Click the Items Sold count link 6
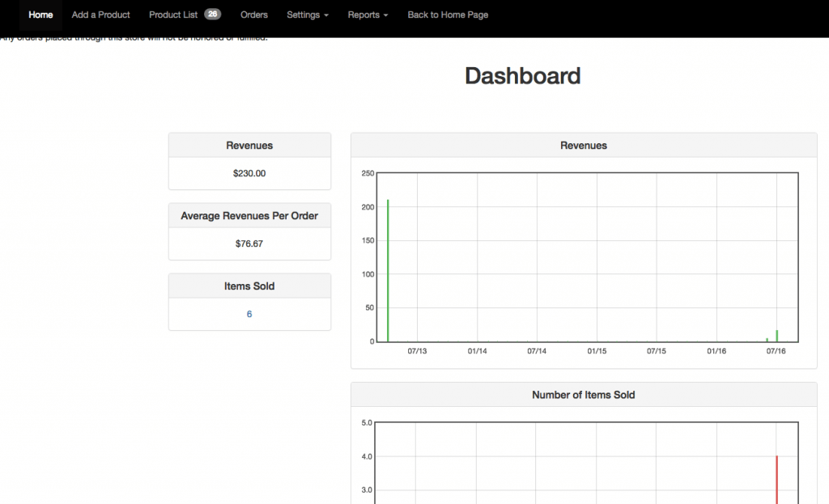This screenshot has height=504, width=829. point(249,314)
